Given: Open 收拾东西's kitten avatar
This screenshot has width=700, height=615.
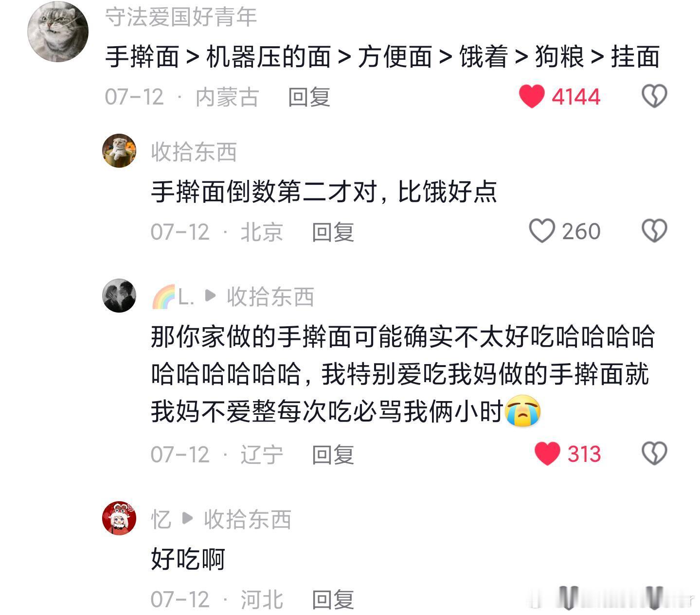Looking at the screenshot, I should point(119,151).
